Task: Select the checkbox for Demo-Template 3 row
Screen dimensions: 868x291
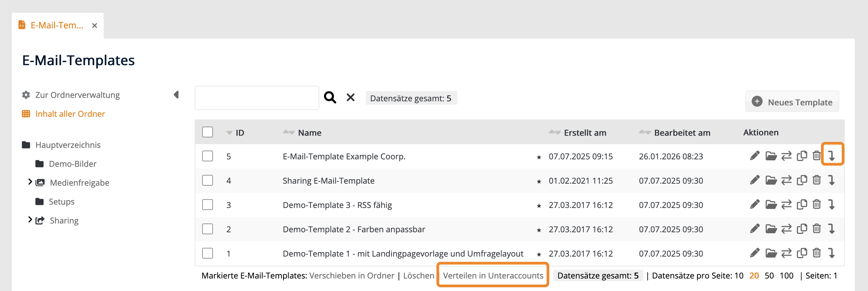Action: pos(208,205)
